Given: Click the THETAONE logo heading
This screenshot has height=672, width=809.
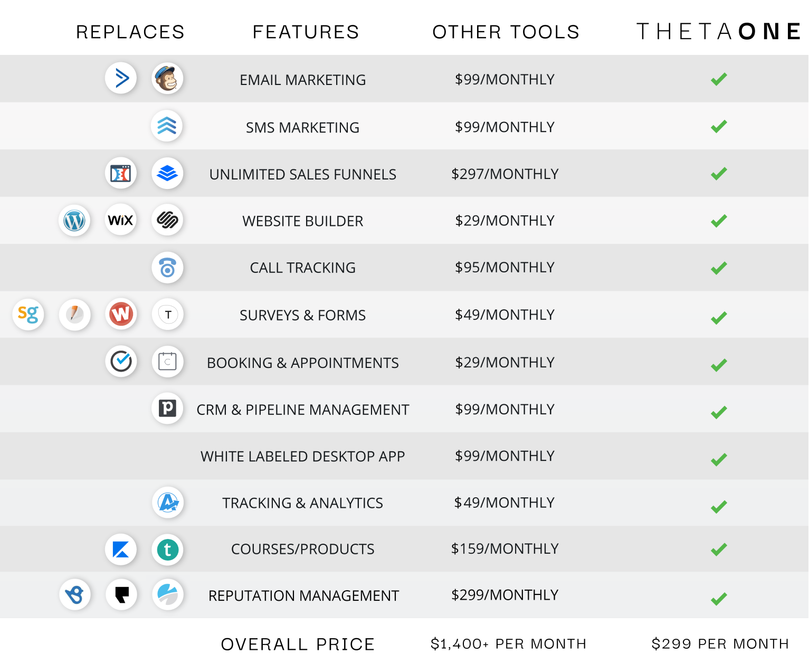Looking at the screenshot, I should coord(719,32).
